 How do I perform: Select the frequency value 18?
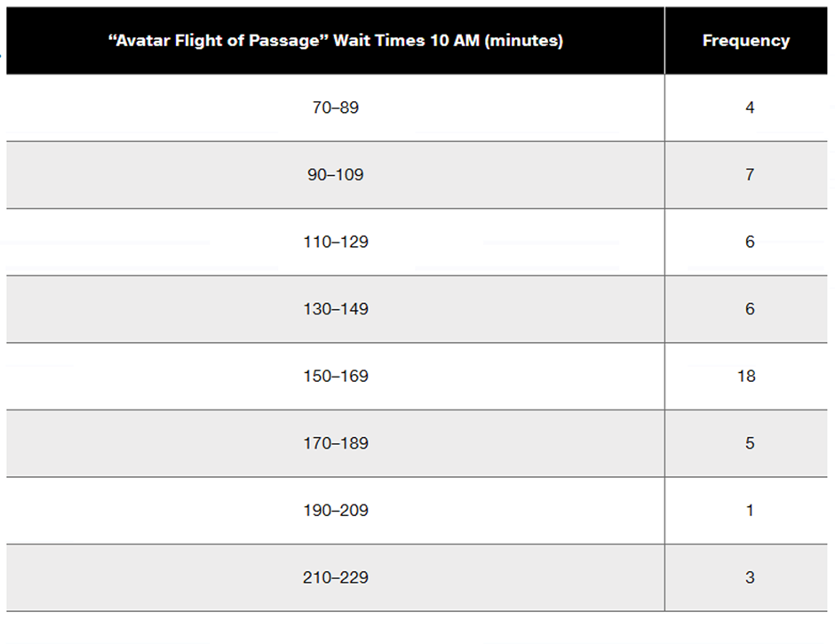(x=746, y=377)
